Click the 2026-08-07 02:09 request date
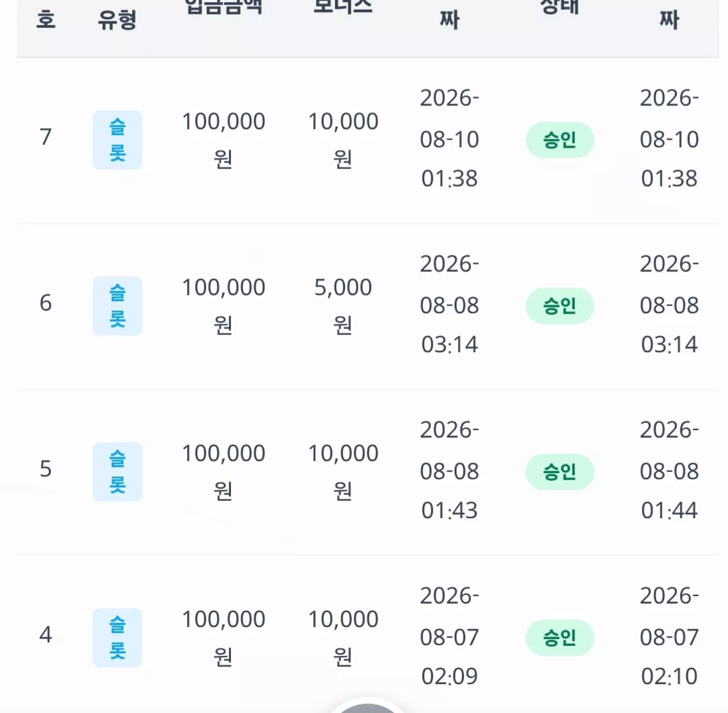Screen dimensions: 728x713 click(x=449, y=636)
